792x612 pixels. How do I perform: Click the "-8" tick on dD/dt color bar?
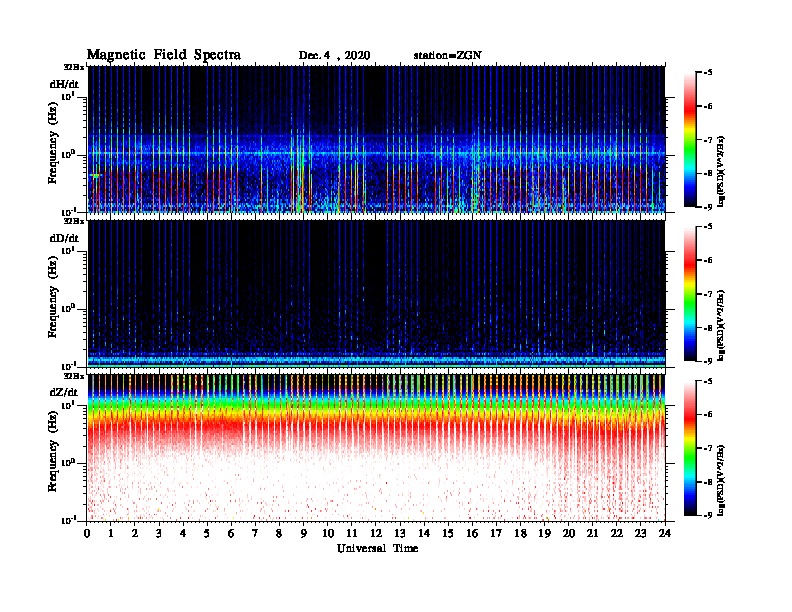708,327
